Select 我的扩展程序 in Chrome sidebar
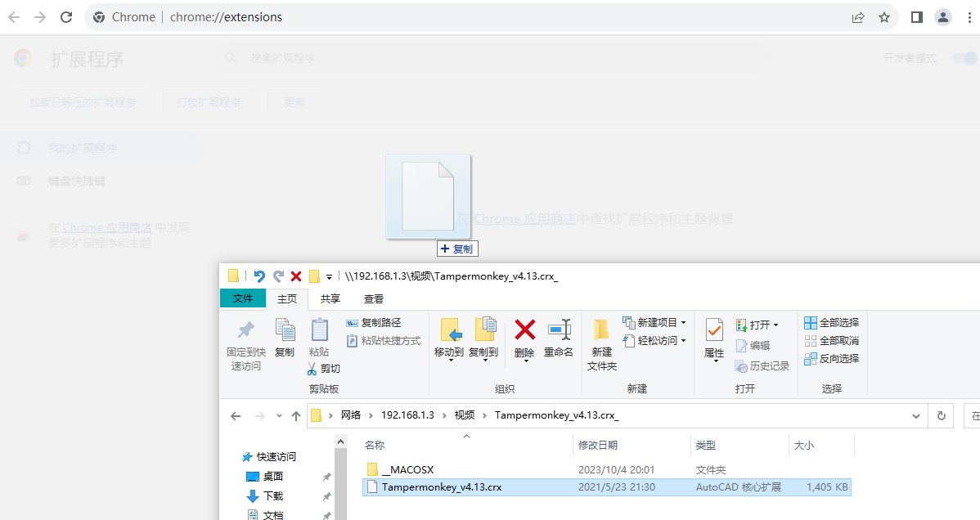Screen dimensions: 980x520 (101, 148)
